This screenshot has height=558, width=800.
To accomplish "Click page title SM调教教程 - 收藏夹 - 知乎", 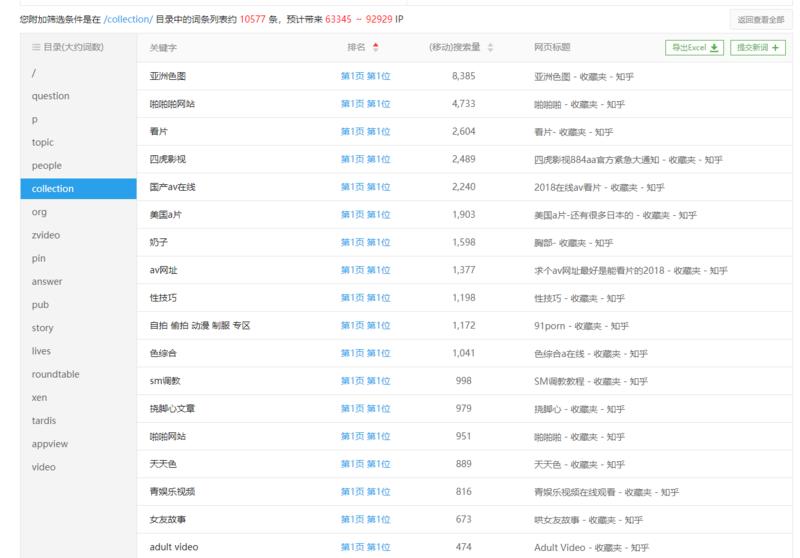I will [x=591, y=381].
